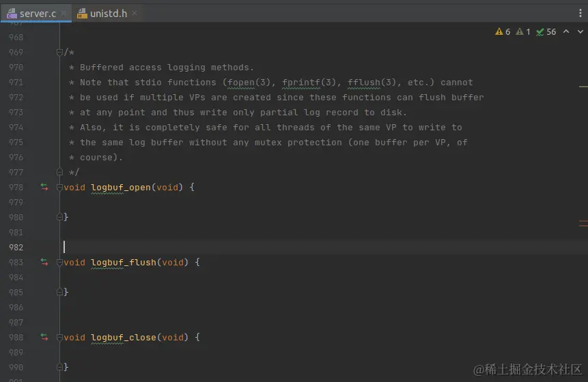Click the word 'course' on line 976
Viewport: 588px width, 382px height.
pos(96,158)
